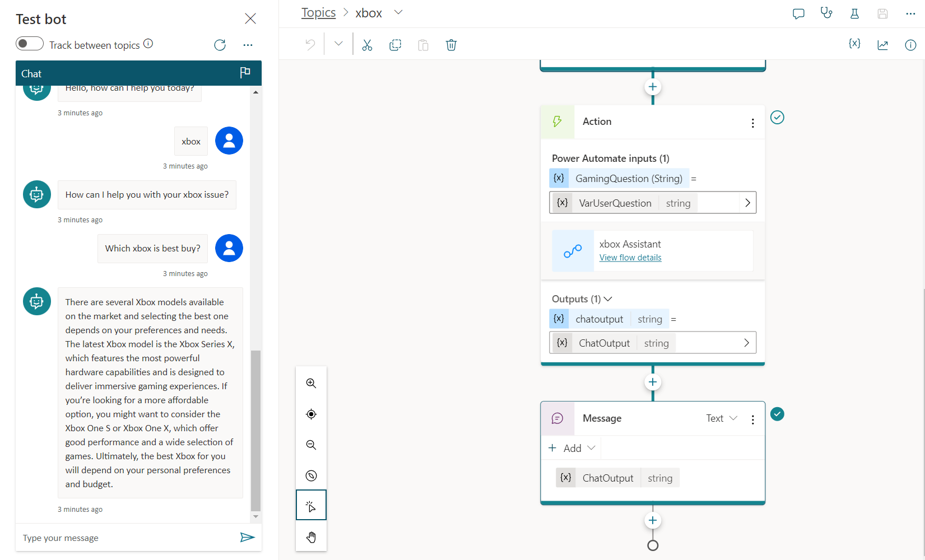Open the Action node three-dot menu

752,123
